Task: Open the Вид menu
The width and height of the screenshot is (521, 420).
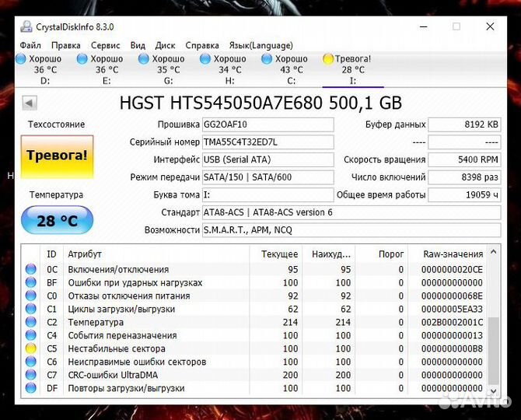Action: pyautogui.click(x=138, y=45)
